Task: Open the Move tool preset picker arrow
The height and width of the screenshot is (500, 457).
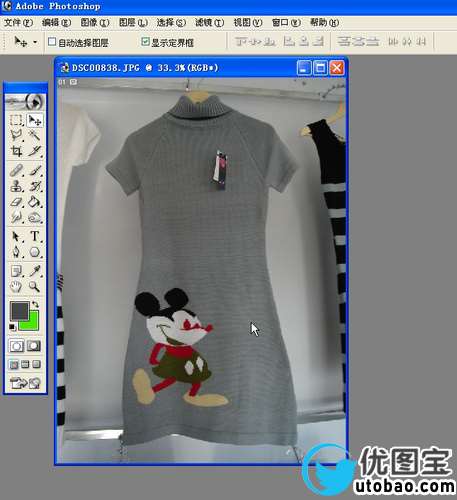Action: pos(35,42)
